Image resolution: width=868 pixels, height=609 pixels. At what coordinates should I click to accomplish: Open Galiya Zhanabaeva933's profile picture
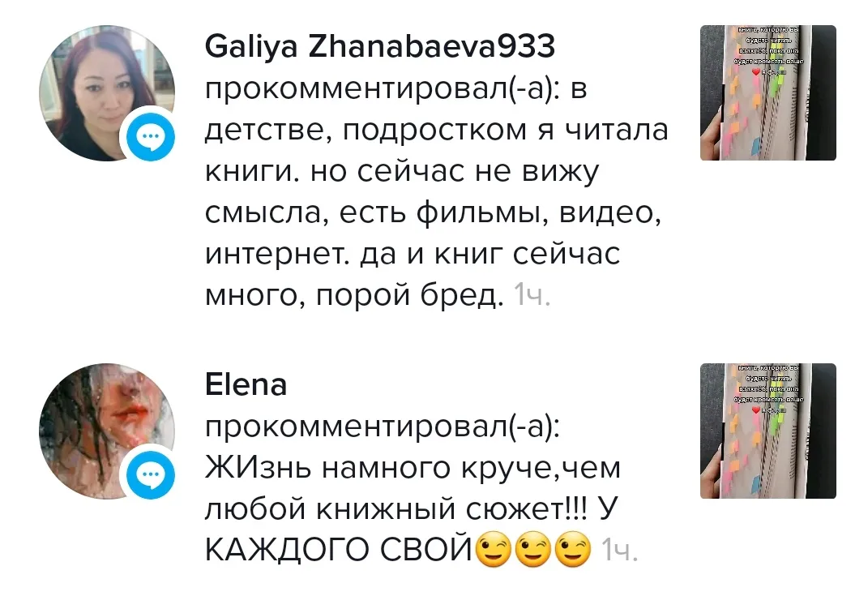(107, 93)
